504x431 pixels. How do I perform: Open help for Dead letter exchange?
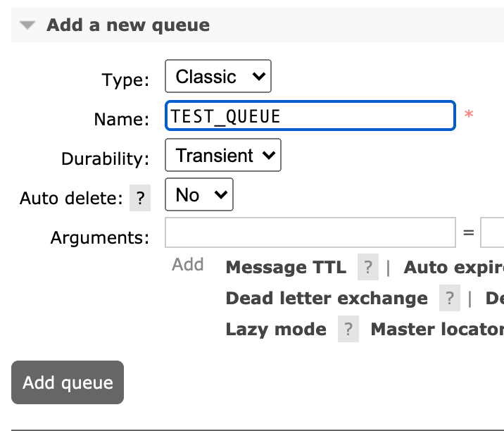[x=449, y=299]
